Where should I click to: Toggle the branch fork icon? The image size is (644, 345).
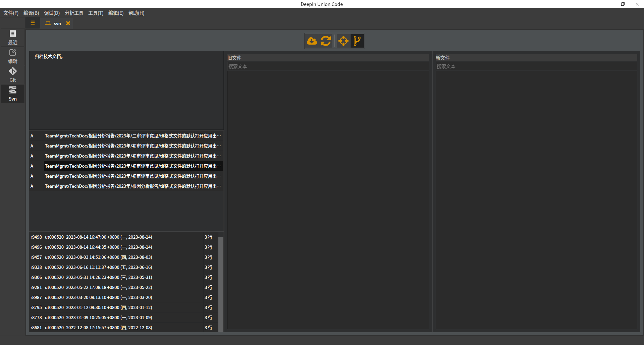tap(357, 41)
